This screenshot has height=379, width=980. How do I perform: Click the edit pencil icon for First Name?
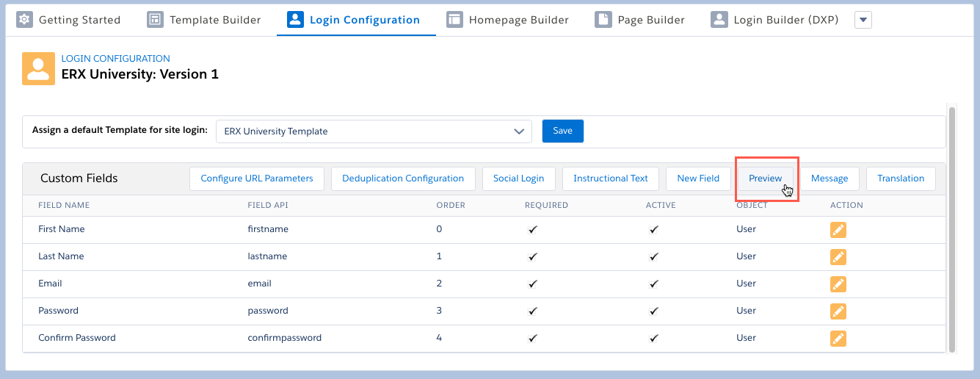pos(838,230)
